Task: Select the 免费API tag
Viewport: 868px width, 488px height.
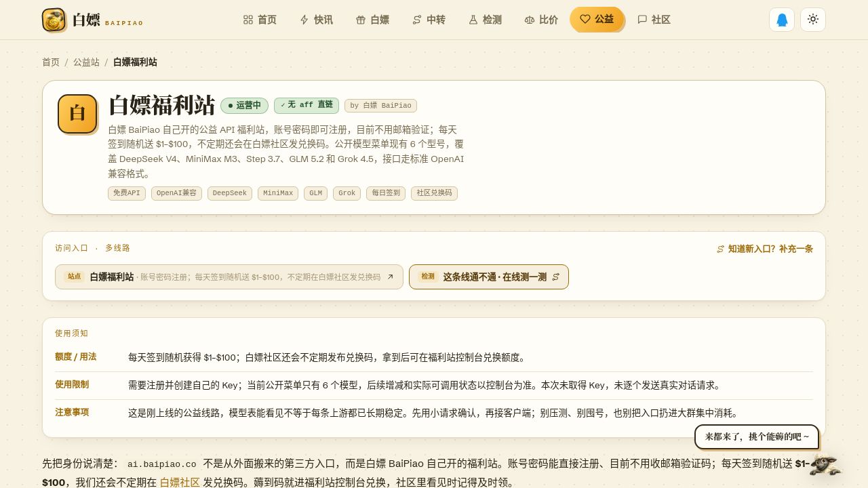Action: click(x=127, y=193)
